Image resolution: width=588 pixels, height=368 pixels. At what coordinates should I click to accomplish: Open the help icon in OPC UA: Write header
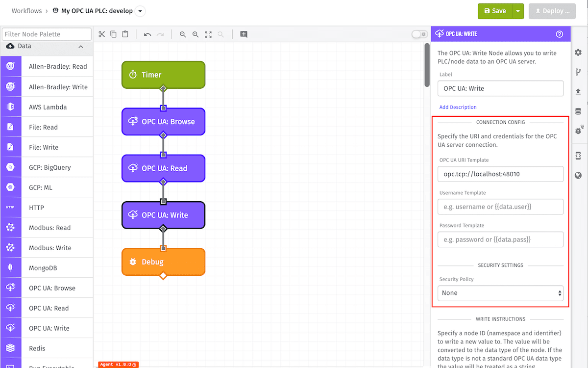point(560,34)
